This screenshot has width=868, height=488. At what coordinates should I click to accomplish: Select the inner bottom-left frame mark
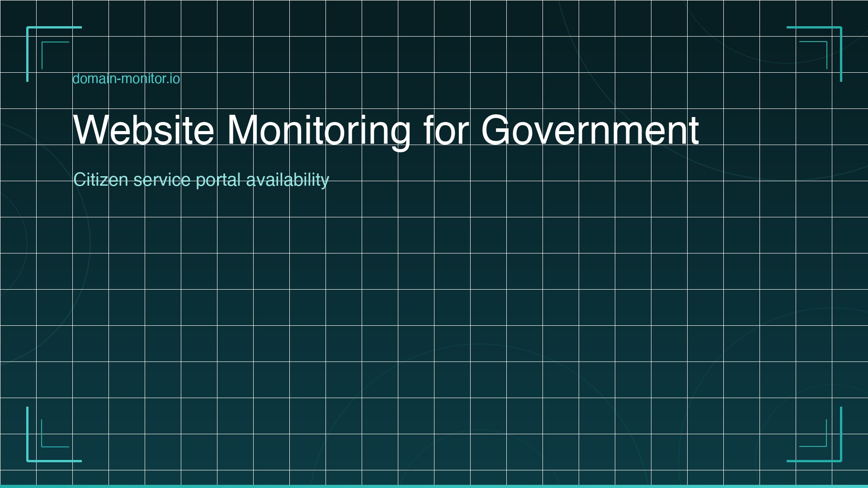pyautogui.click(x=54, y=434)
